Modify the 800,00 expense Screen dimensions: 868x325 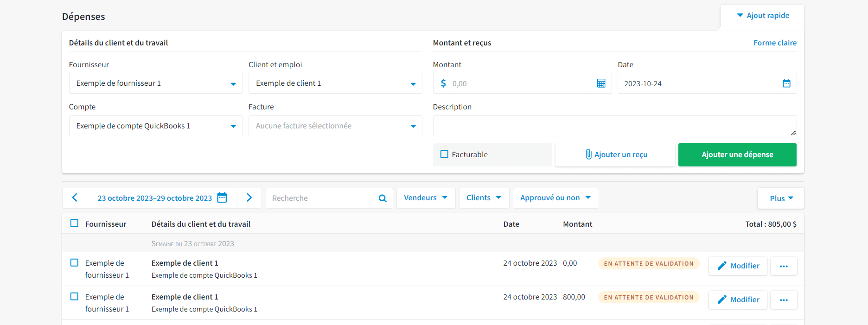[x=738, y=300]
